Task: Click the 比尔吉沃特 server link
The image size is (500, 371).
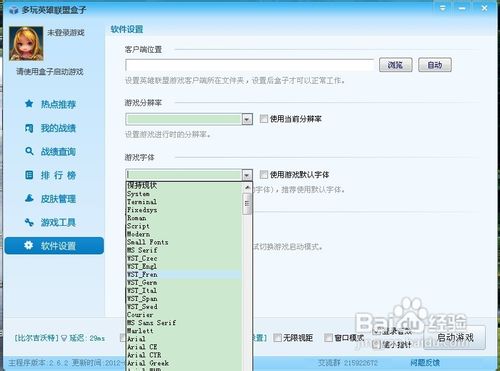Action: [x=37, y=338]
